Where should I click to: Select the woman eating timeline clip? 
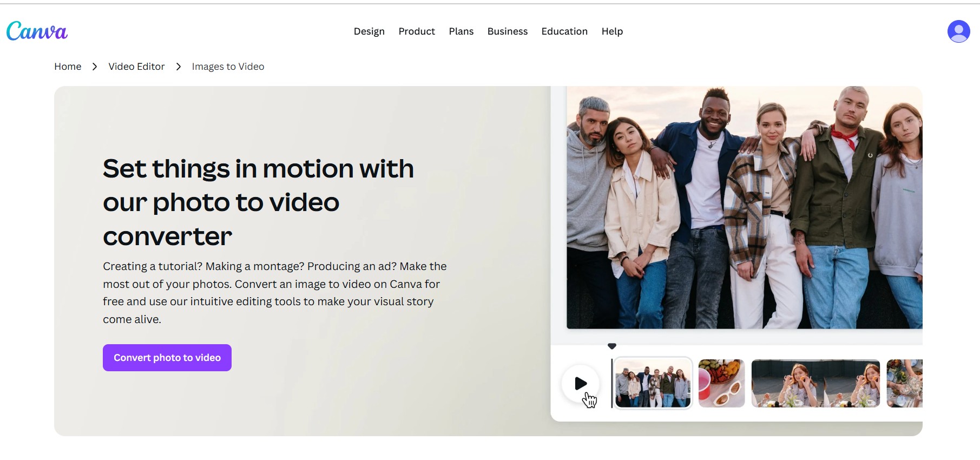[x=815, y=383]
